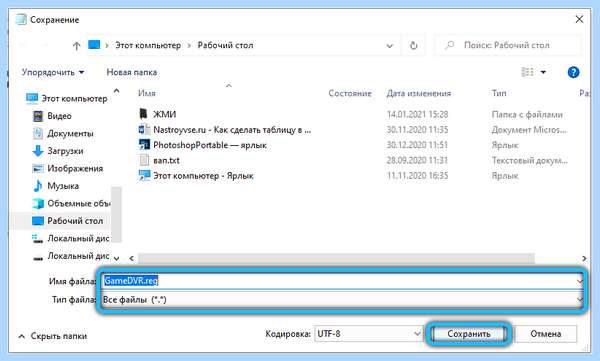This screenshot has width=600, height=361.
Task: Close the Сохранение dialog
Action: coord(579,19)
